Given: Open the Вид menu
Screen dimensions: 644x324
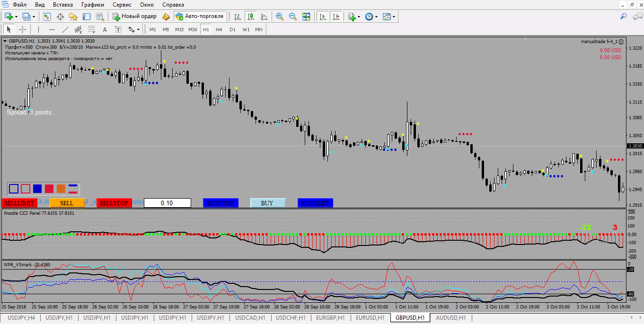Looking at the screenshot, I should pyautogui.click(x=40, y=5).
